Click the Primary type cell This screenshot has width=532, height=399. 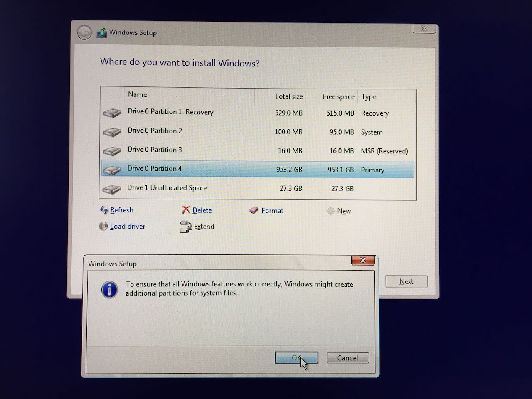pyautogui.click(x=373, y=170)
